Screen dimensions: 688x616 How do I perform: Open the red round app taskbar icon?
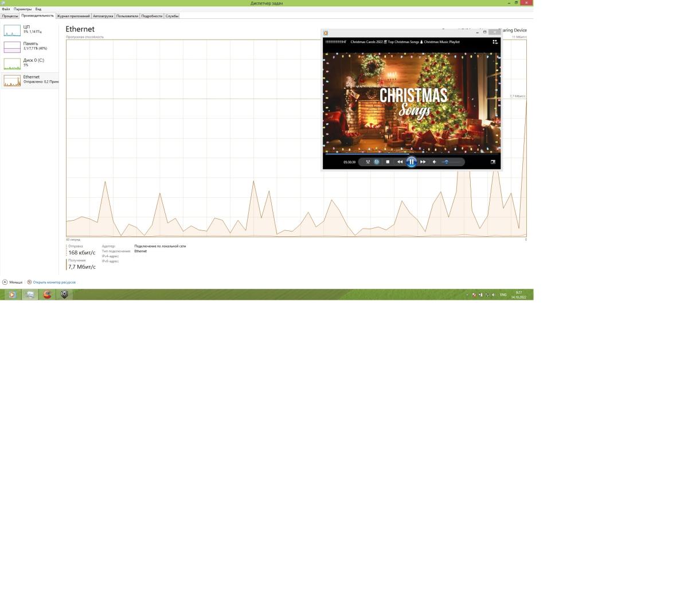[x=47, y=295]
